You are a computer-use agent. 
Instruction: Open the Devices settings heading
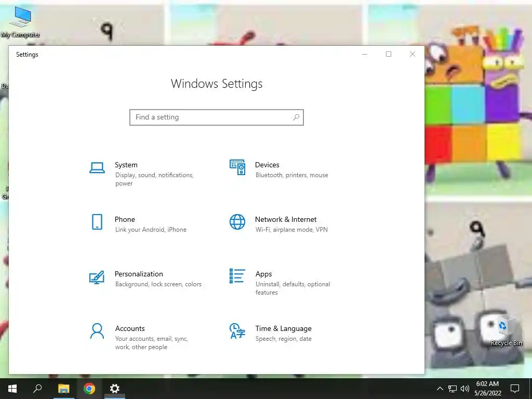coord(267,165)
